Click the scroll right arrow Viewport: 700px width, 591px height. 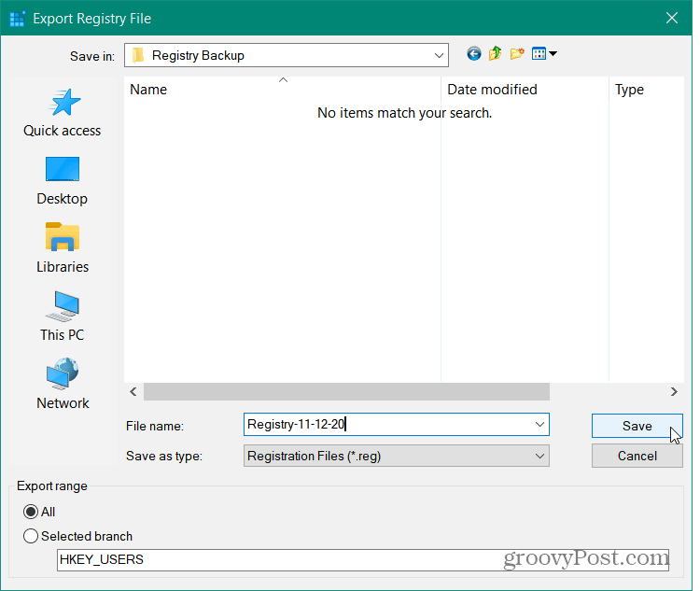tap(674, 392)
